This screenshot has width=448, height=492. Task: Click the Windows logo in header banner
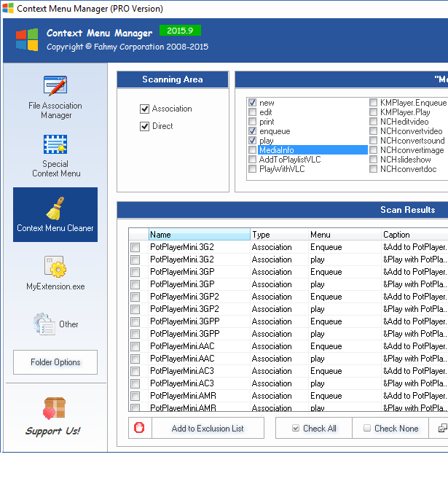(x=27, y=39)
